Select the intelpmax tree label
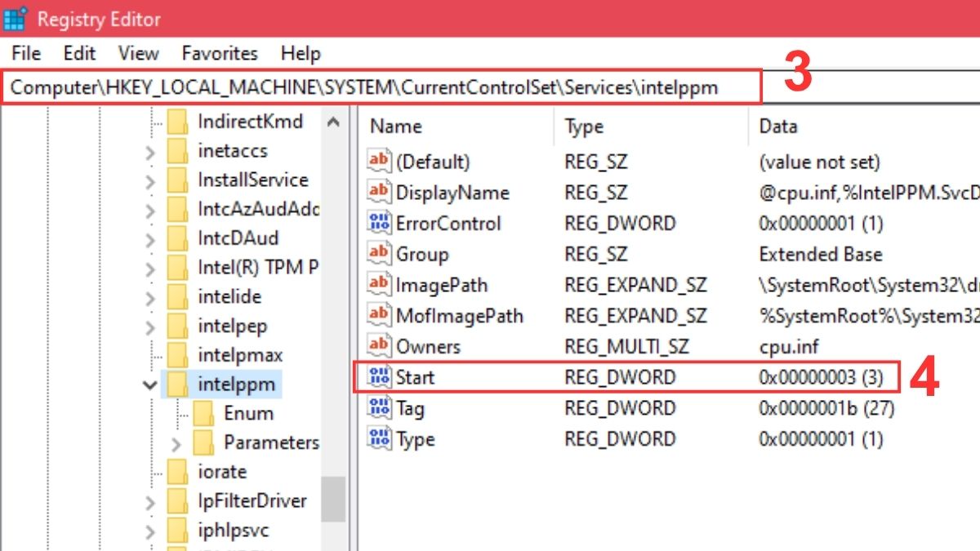The image size is (980, 551). (x=240, y=355)
